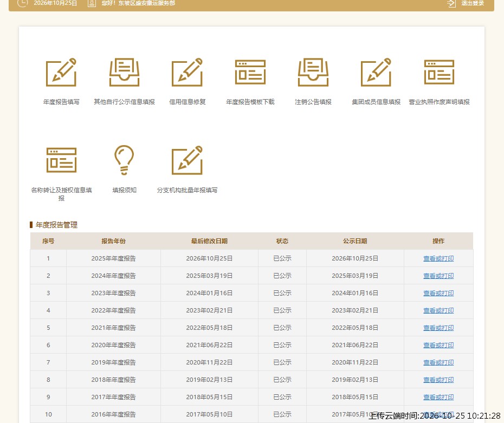Image resolution: width=504 pixels, height=423 pixels.
Task: Click the 填报须知 light bulb icon
Action: pos(124,160)
